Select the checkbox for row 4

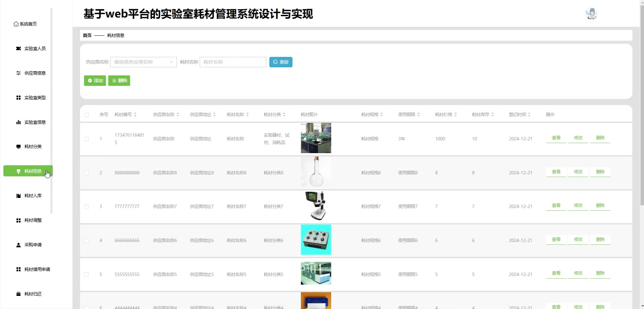click(x=87, y=241)
